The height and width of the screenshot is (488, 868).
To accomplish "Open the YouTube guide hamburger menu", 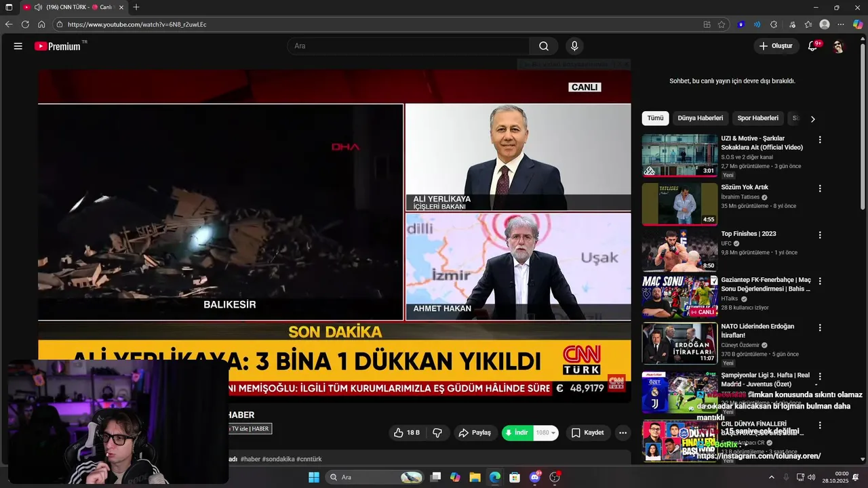I will pos(18,46).
